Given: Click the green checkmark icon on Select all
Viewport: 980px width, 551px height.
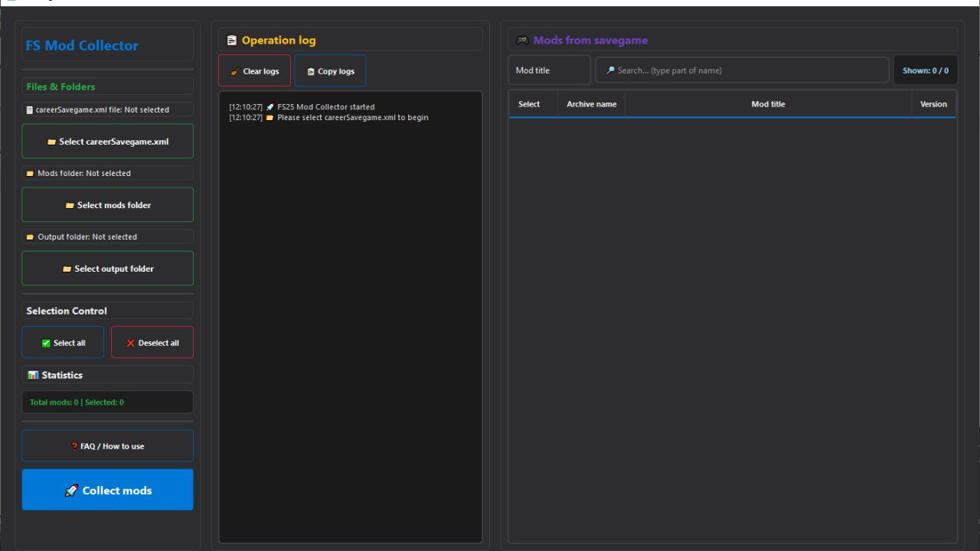Looking at the screenshot, I should (x=45, y=342).
